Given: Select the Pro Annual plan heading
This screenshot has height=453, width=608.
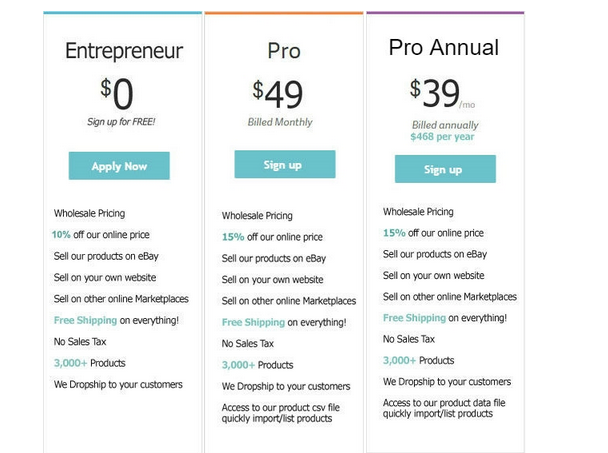Looking at the screenshot, I should coord(444,47).
